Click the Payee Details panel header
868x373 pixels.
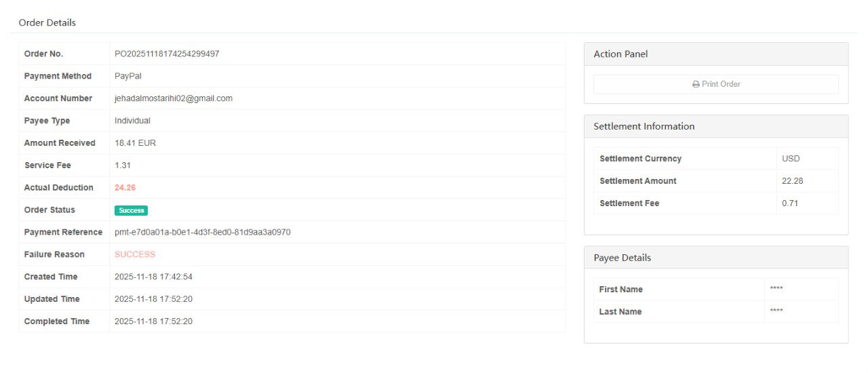point(622,258)
